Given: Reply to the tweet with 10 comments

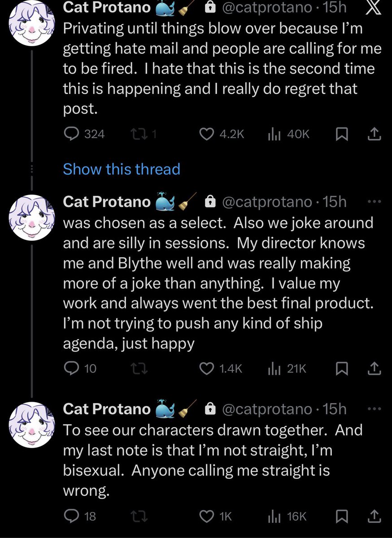Looking at the screenshot, I should [71, 368].
